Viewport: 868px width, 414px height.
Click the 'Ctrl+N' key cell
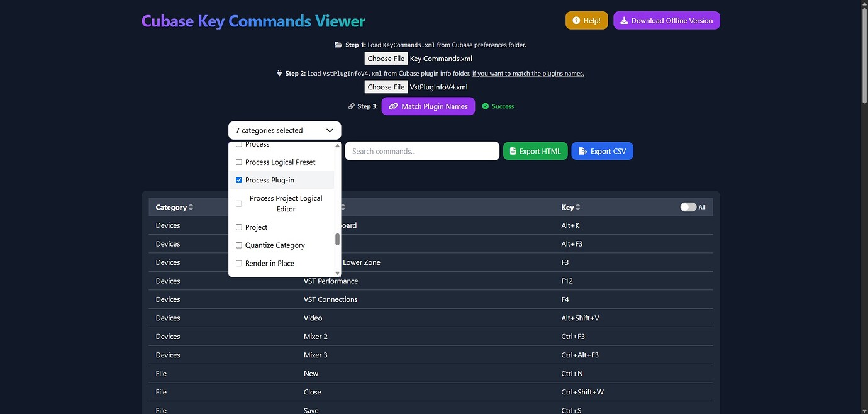pos(572,374)
